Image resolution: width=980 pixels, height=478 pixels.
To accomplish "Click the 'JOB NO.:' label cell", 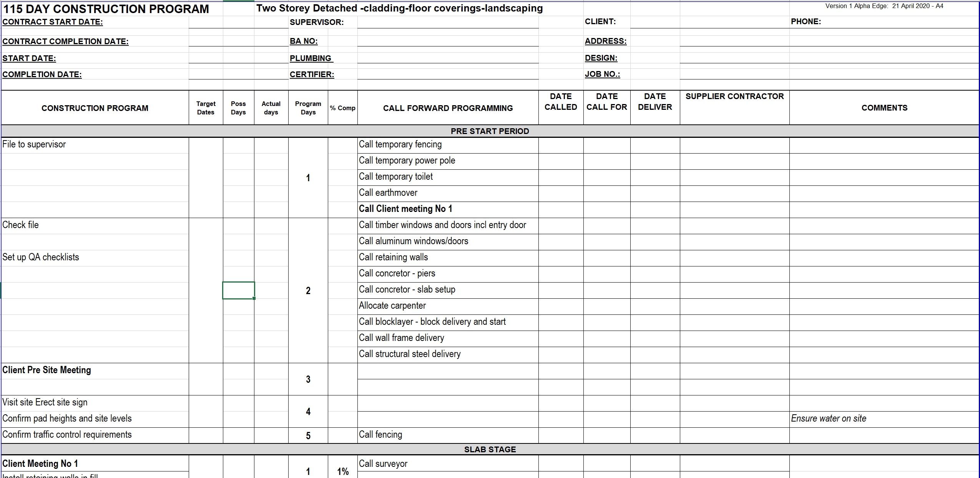I will [602, 74].
